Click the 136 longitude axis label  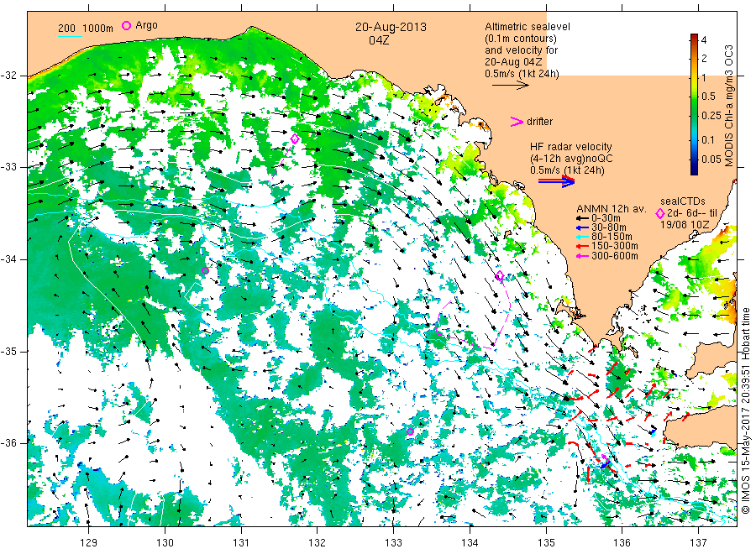point(622,542)
